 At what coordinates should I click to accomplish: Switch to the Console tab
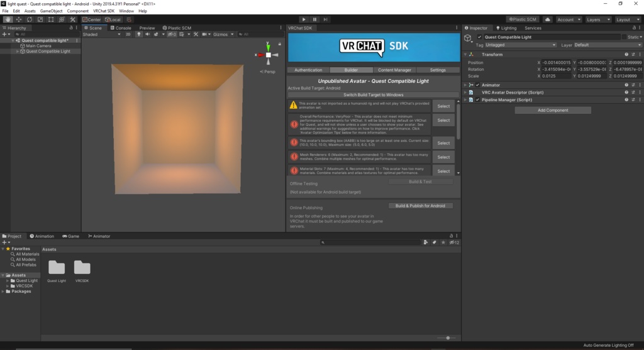120,28
